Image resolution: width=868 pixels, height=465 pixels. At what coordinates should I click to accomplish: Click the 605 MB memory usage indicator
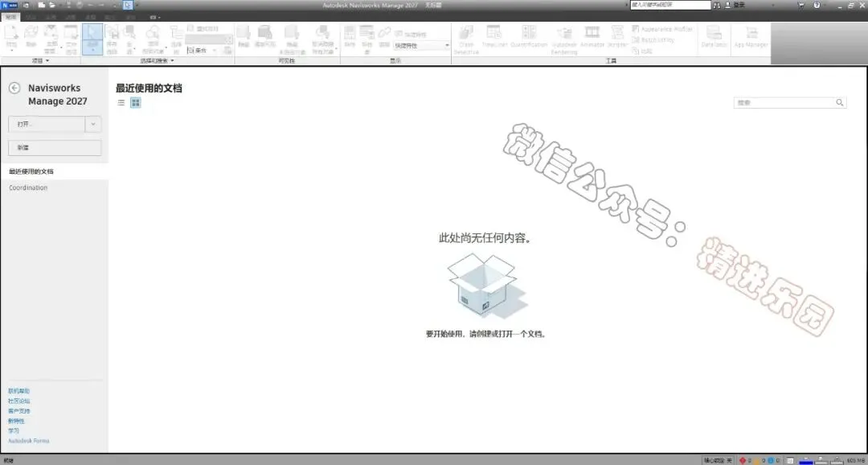pyautogui.click(x=855, y=460)
